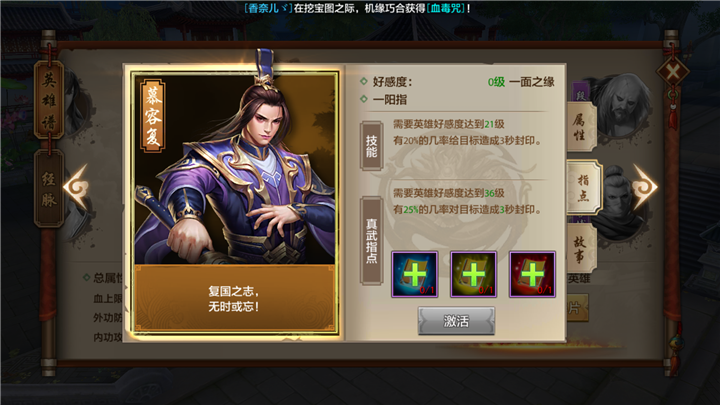The height and width of the screenshot is (405, 720).
Task: Switch to 英雄谱 hero roster tab
Action: click(49, 100)
